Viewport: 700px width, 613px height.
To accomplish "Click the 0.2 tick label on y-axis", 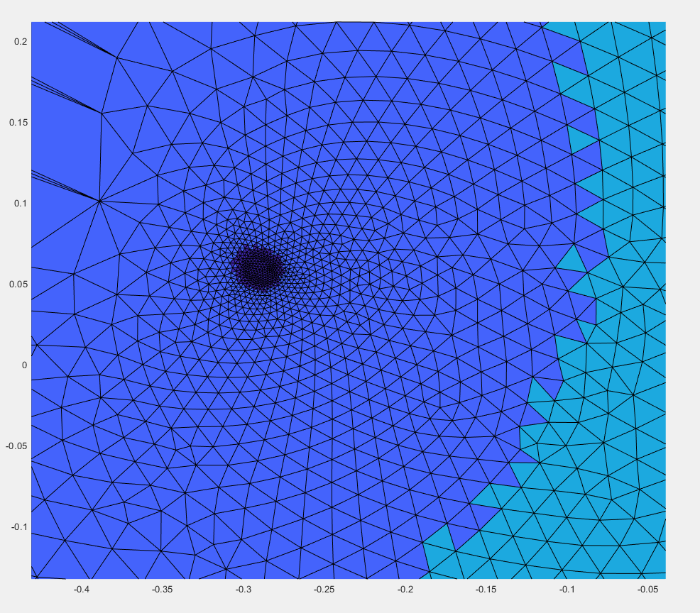I will (x=21, y=41).
